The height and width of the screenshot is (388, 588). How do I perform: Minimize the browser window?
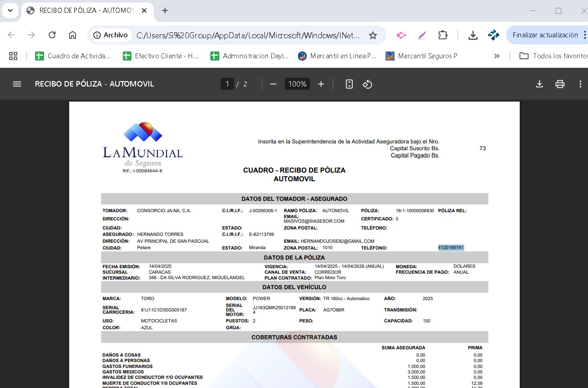pos(532,10)
